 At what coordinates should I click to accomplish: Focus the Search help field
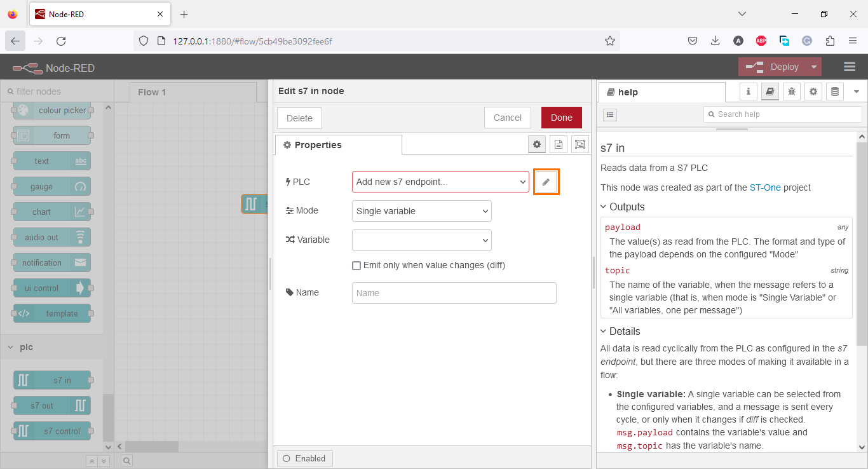coord(783,114)
